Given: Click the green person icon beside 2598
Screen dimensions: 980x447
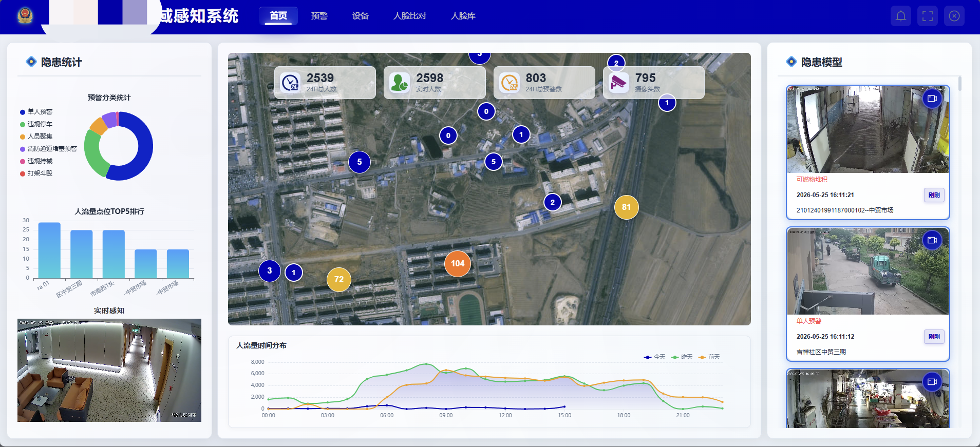Looking at the screenshot, I should pos(400,82).
